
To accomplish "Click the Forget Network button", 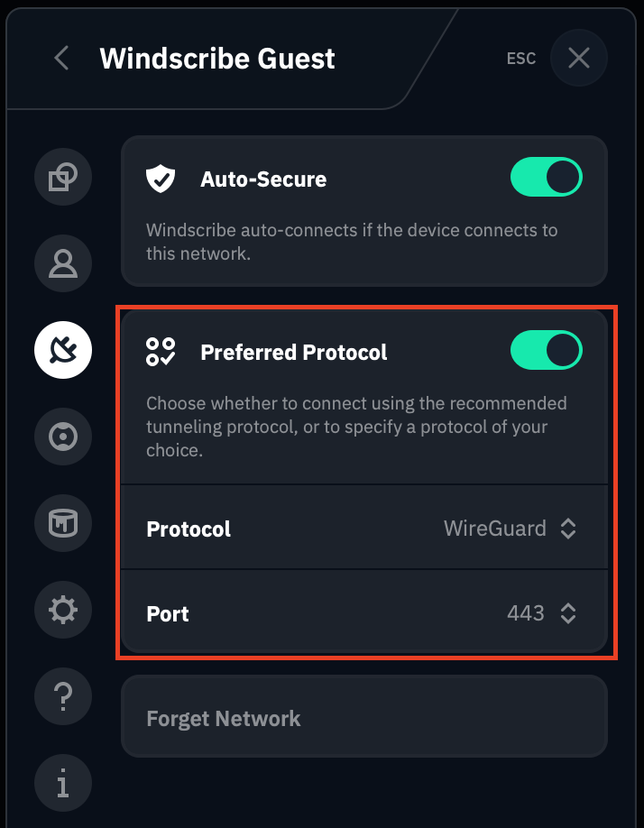I will click(224, 719).
